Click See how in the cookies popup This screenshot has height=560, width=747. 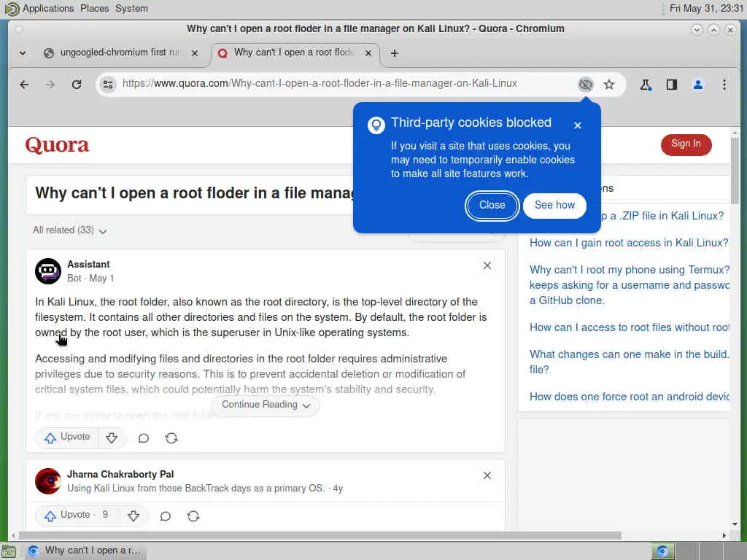click(x=554, y=205)
